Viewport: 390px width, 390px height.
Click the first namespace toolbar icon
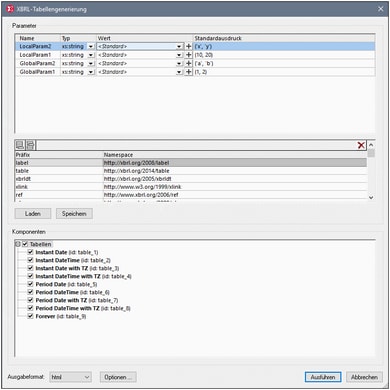tap(20, 145)
